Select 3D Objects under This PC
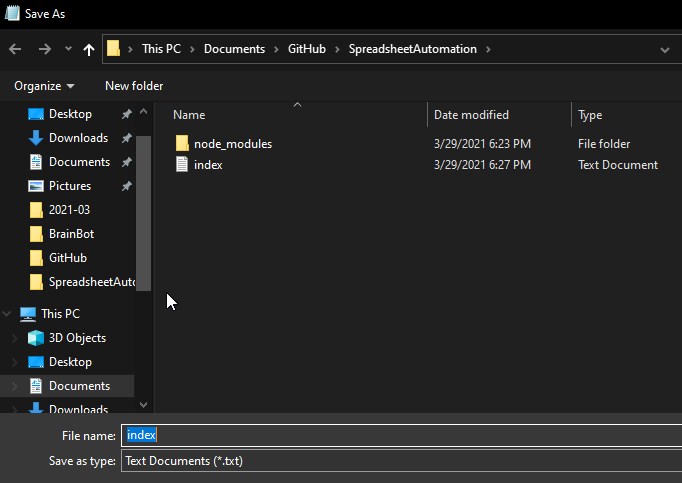This screenshot has height=483, width=682. pyautogui.click(x=77, y=338)
